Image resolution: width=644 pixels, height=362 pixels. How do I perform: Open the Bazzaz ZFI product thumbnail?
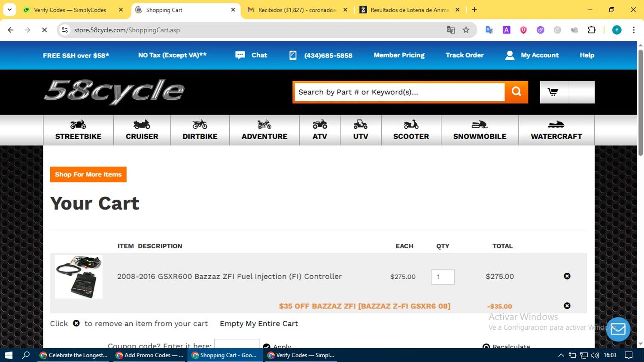pos(79,277)
